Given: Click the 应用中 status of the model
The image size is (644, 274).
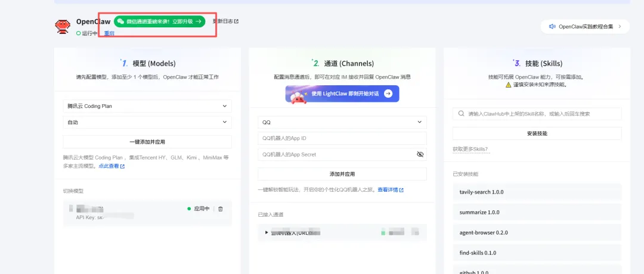Looking at the screenshot, I should 199,209.
